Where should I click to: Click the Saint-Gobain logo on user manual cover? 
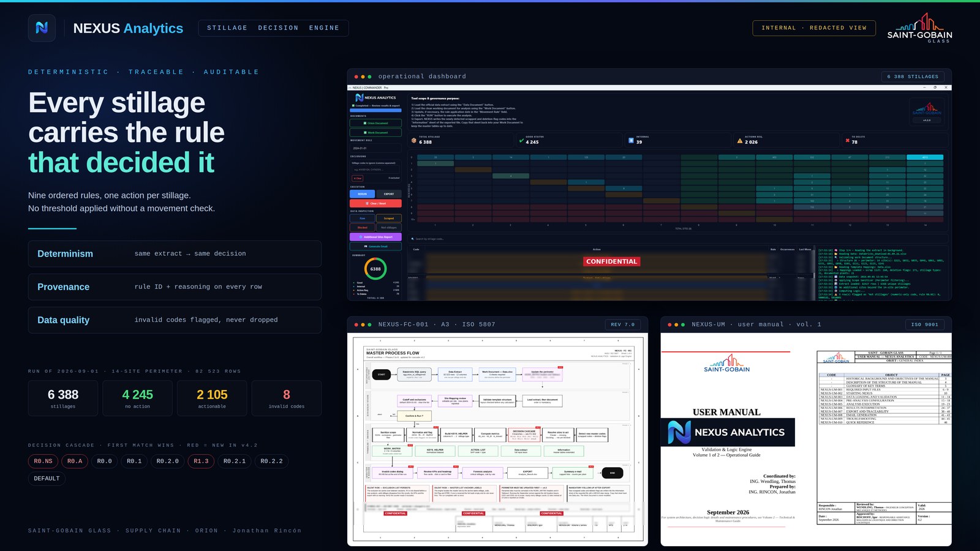coord(727,363)
